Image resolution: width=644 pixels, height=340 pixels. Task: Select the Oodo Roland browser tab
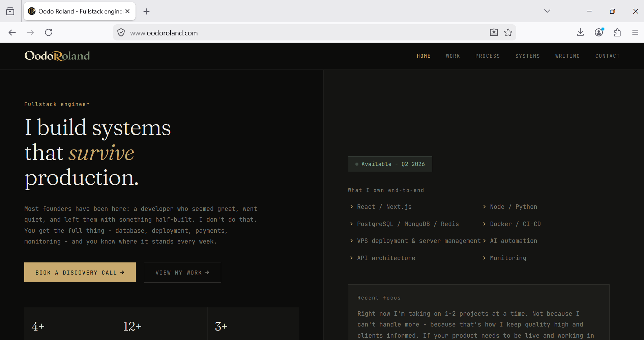click(x=80, y=11)
